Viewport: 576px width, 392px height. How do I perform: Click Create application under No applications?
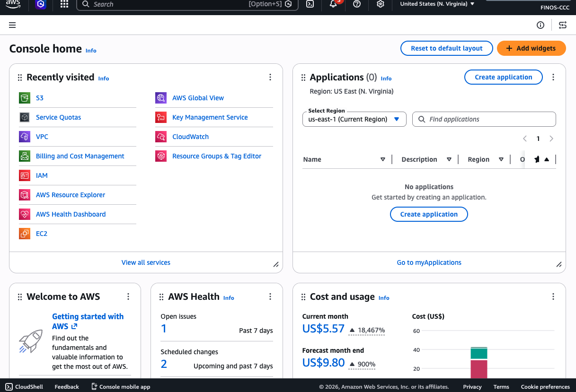429,214
